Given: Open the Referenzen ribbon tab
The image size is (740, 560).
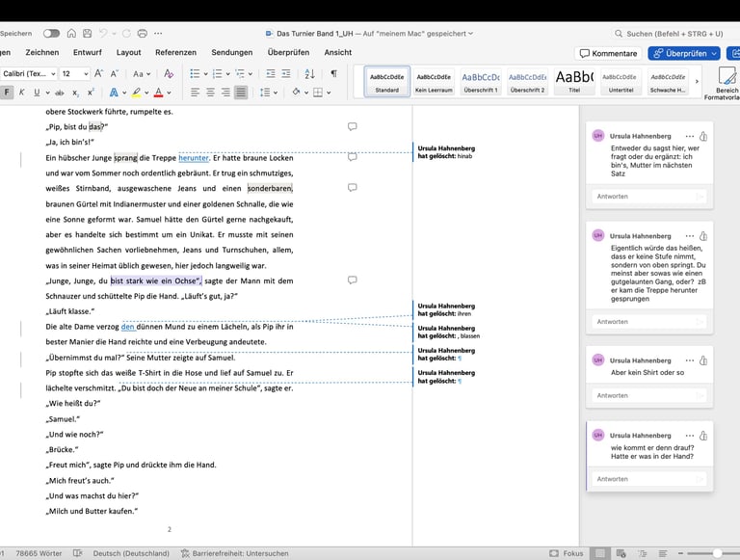Looking at the screenshot, I should (175, 53).
